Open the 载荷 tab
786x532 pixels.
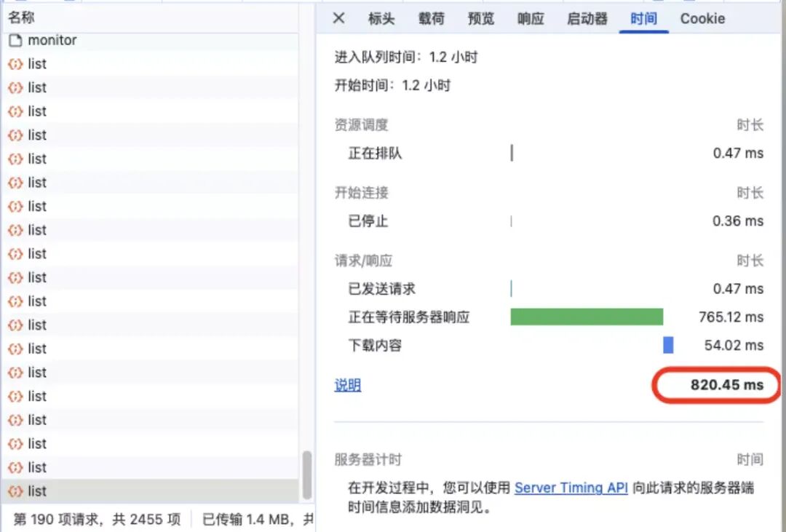click(431, 18)
